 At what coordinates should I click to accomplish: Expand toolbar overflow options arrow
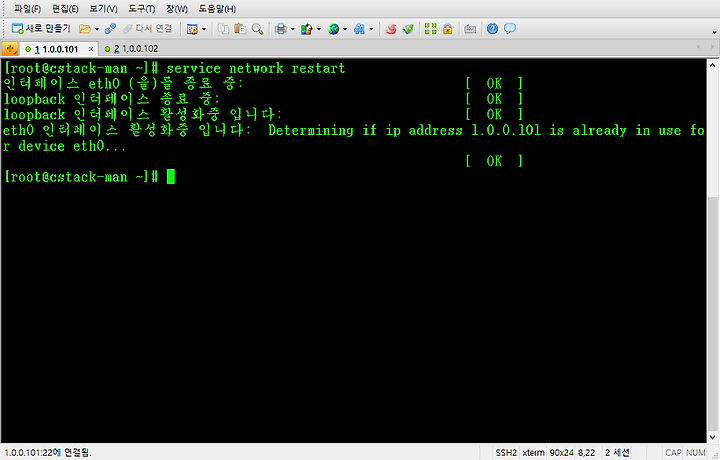[714, 32]
